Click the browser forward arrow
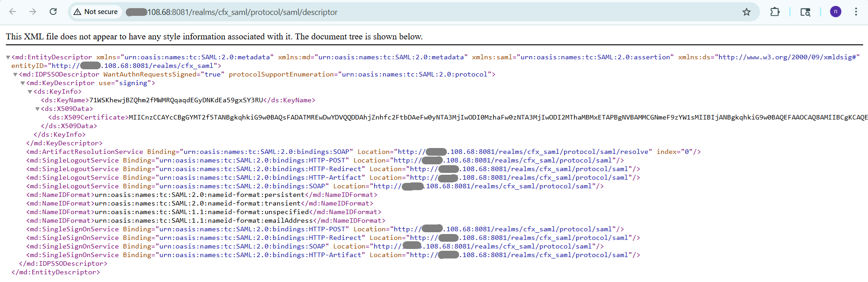Image resolution: width=868 pixels, height=282 pixels. (33, 12)
